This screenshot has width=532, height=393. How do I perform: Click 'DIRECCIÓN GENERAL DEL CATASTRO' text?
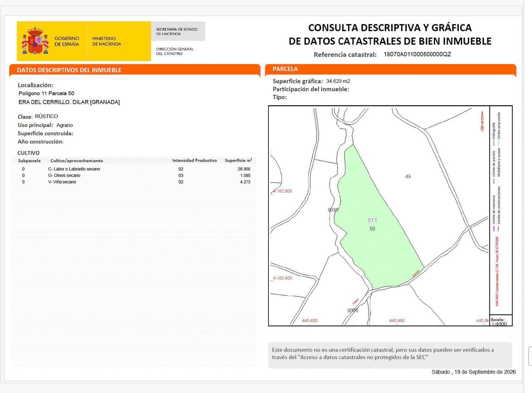175,51
